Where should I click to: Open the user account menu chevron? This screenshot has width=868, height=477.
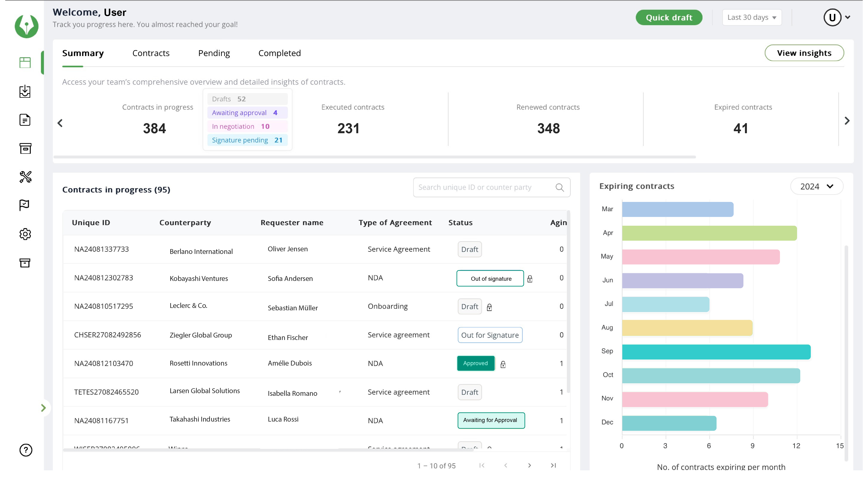coord(847,17)
